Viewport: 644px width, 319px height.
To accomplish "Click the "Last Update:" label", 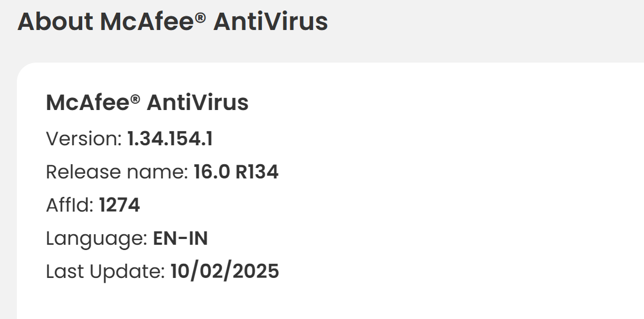I will pyautogui.click(x=105, y=272).
